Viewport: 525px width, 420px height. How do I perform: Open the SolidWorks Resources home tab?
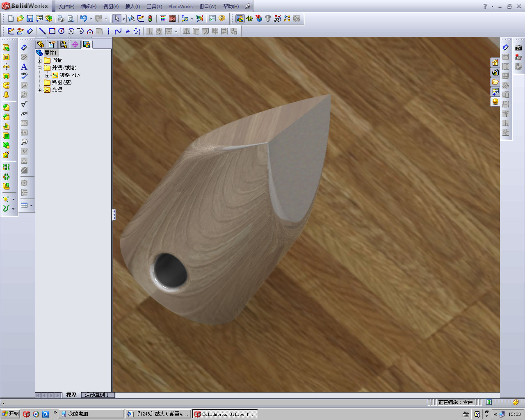coord(495,63)
